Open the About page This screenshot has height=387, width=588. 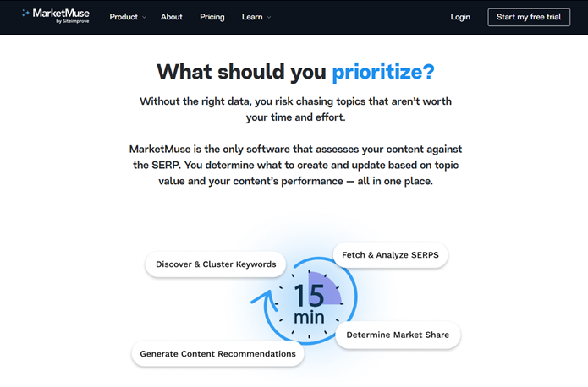[x=172, y=17]
